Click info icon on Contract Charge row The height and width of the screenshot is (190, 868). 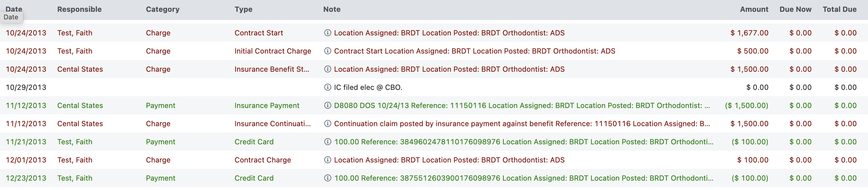point(327,160)
